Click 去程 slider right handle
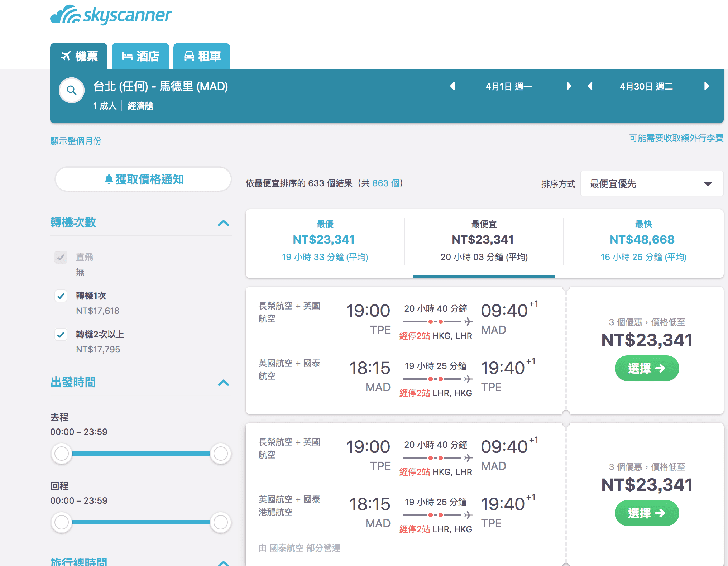Viewport: 728px width, 566px height. [x=220, y=454]
